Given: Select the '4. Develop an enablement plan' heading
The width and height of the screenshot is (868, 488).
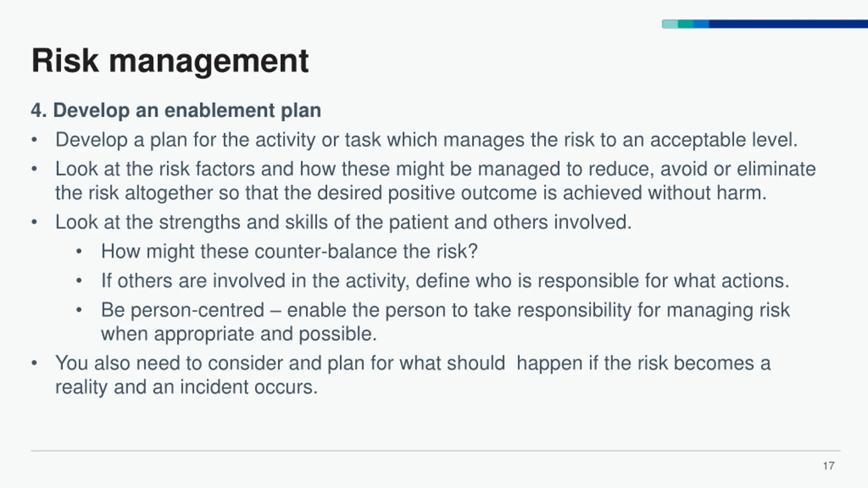Looking at the screenshot, I should [176, 110].
